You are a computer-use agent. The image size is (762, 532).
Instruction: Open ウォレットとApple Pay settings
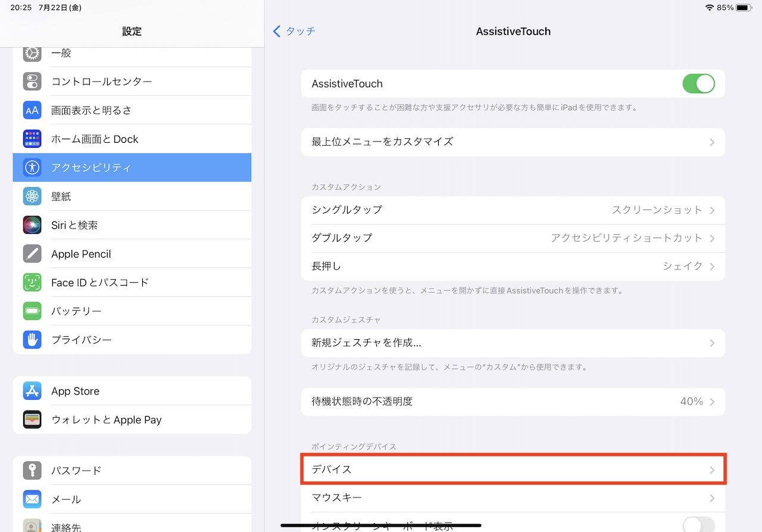132,420
